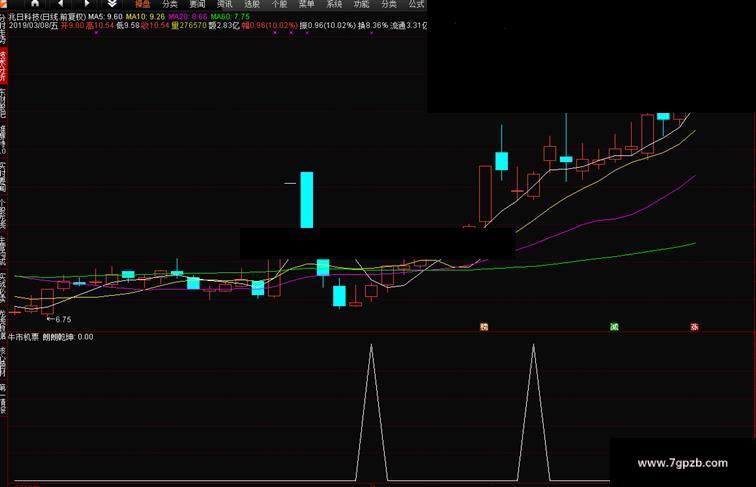Open the 资讯 menu

225,4
